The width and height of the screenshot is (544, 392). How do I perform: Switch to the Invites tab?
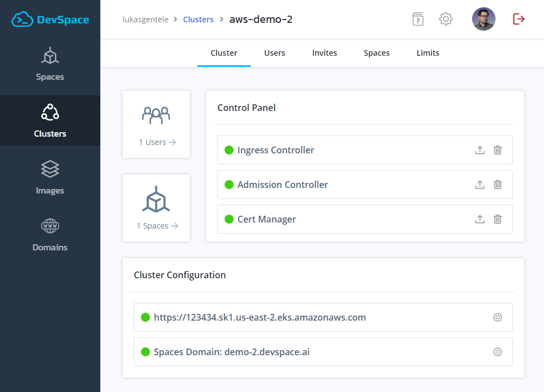coord(324,53)
